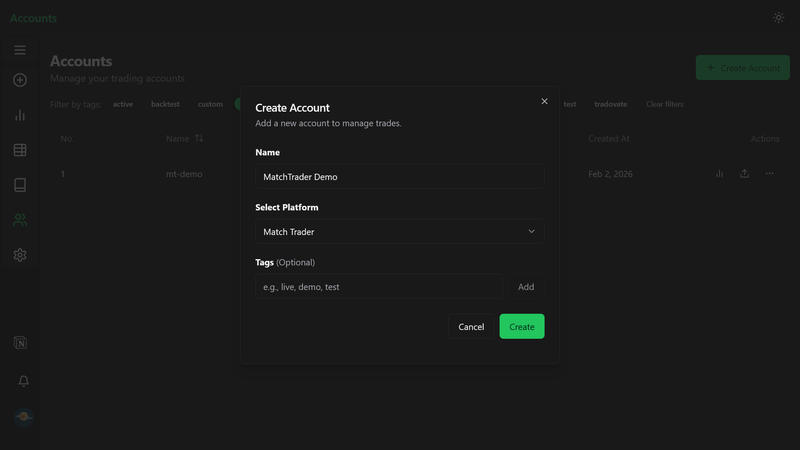Screen dimensions: 800x450
Task: Open settings gear in sidebar
Action: pos(20,255)
